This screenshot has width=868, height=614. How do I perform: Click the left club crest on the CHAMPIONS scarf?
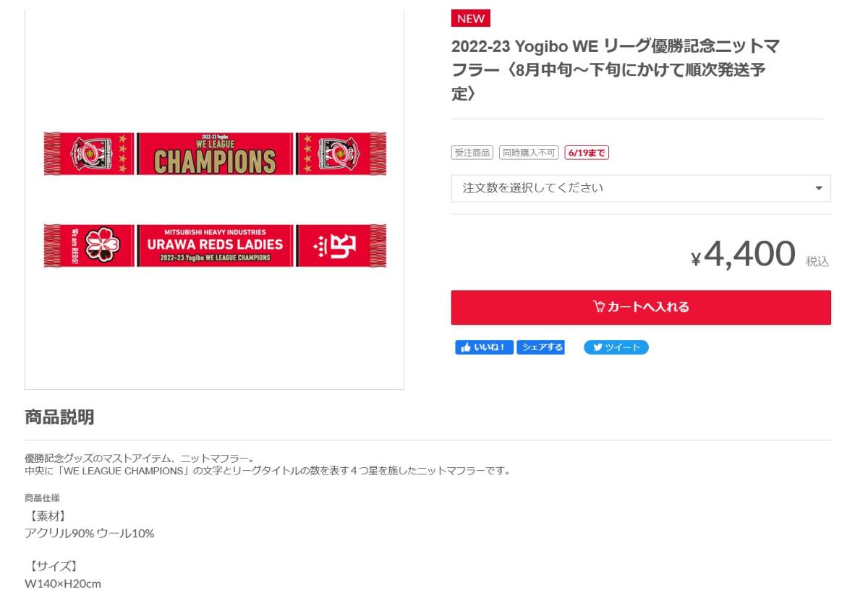(88, 153)
